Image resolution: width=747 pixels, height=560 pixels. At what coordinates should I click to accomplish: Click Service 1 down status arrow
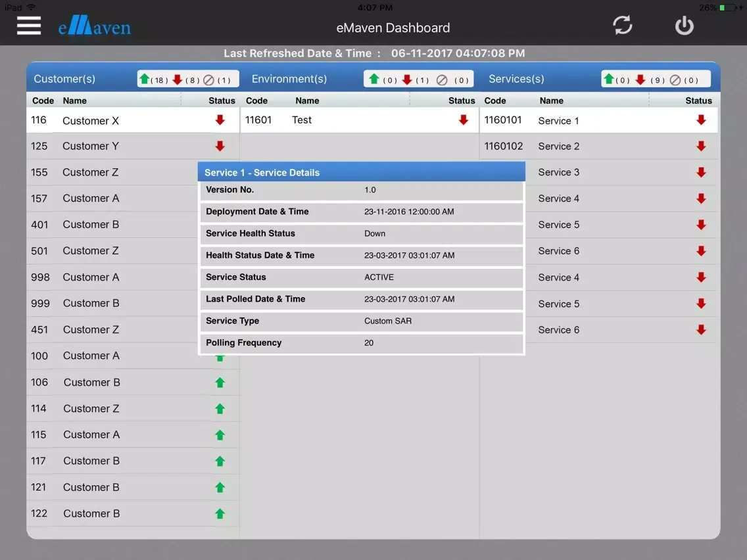click(701, 120)
